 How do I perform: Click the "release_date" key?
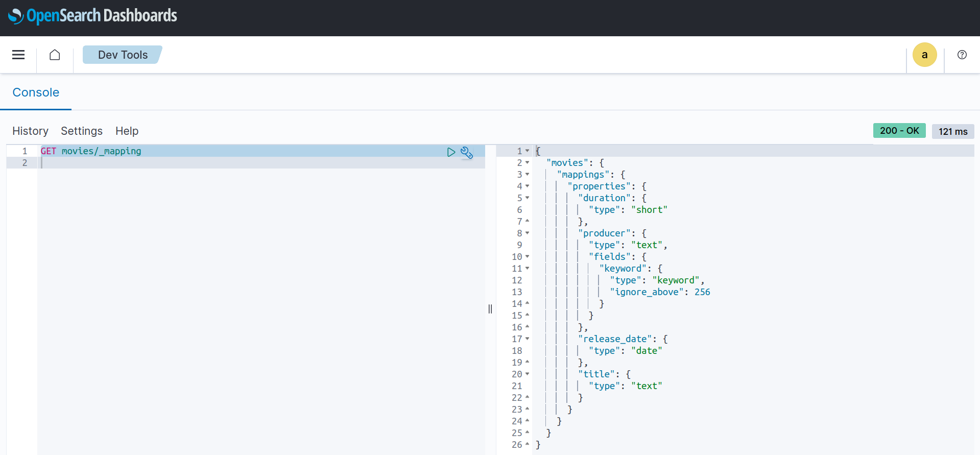615,339
